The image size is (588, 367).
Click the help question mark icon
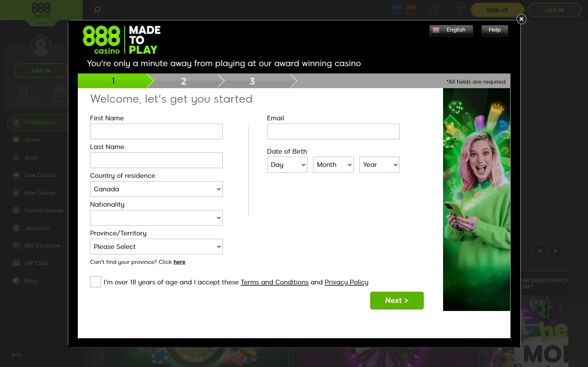pyautogui.click(x=458, y=10)
